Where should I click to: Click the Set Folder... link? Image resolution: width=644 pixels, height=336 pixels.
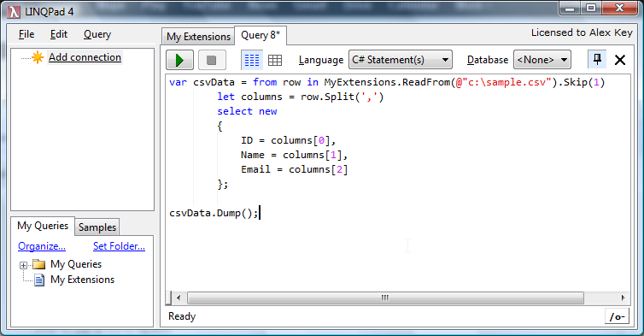119,246
